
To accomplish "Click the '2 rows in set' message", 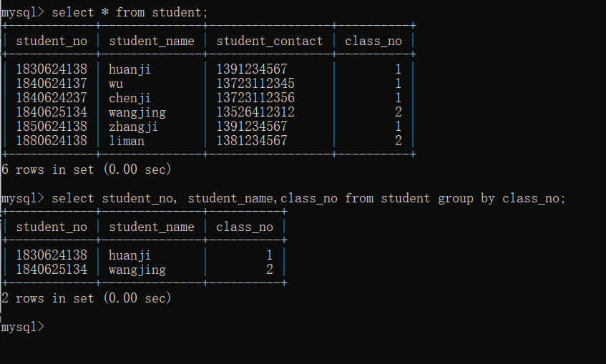I will pyautogui.click(x=86, y=298).
